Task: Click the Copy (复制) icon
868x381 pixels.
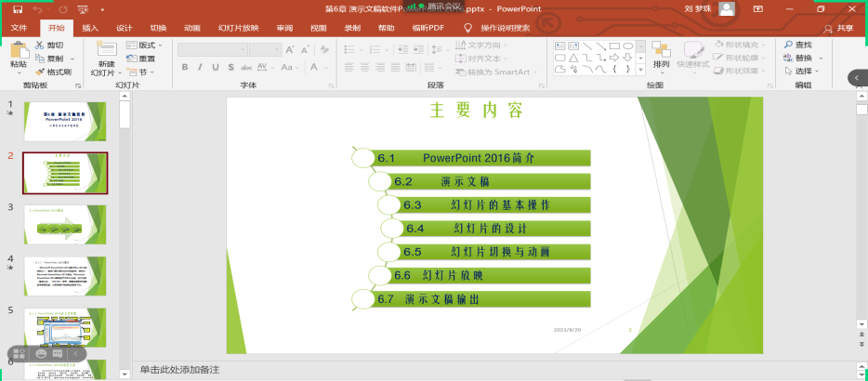Action: (39, 59)
